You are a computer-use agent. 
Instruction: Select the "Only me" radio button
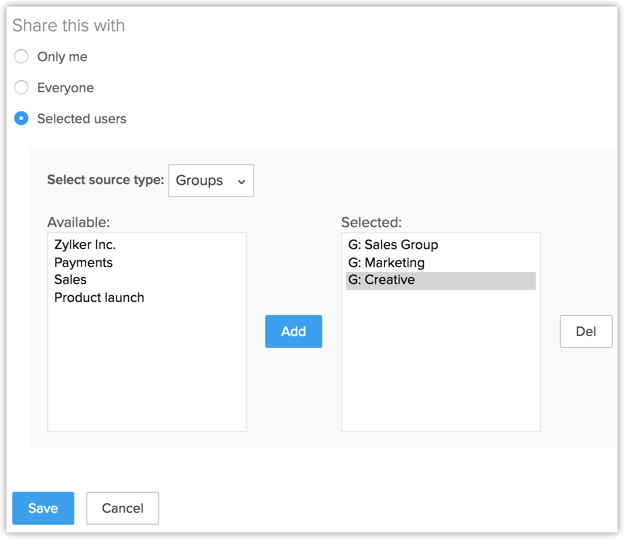(21, 57)
